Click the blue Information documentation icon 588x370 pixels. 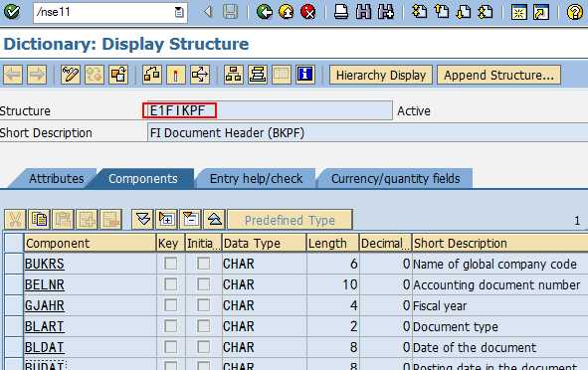[x=304, y=75]
